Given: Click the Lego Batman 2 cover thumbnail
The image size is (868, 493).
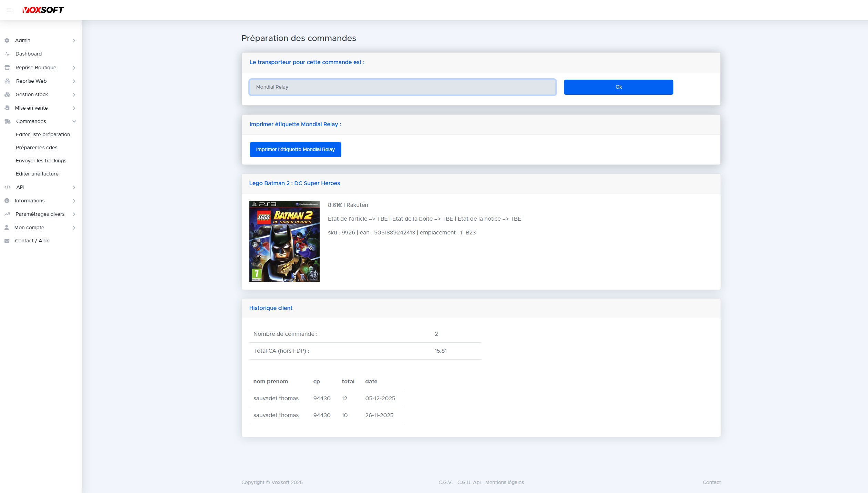Looking at the screenshot, I should (284, 241).
